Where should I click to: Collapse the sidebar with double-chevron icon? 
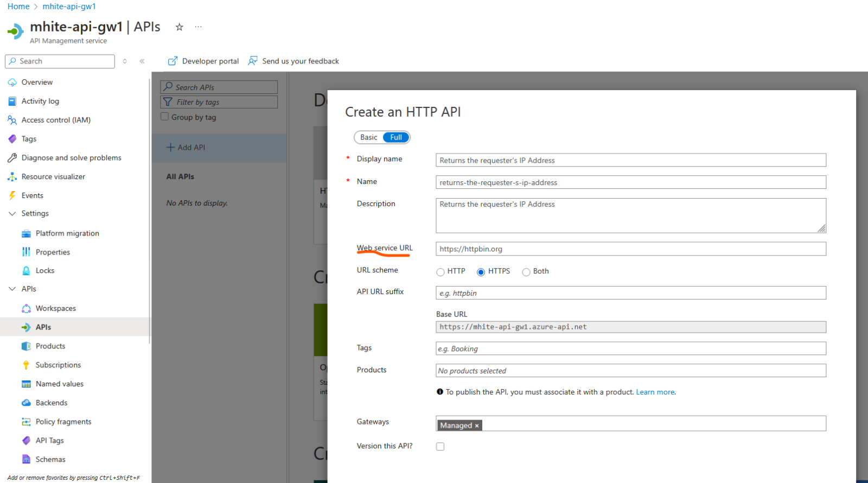(x=142, y=61)
